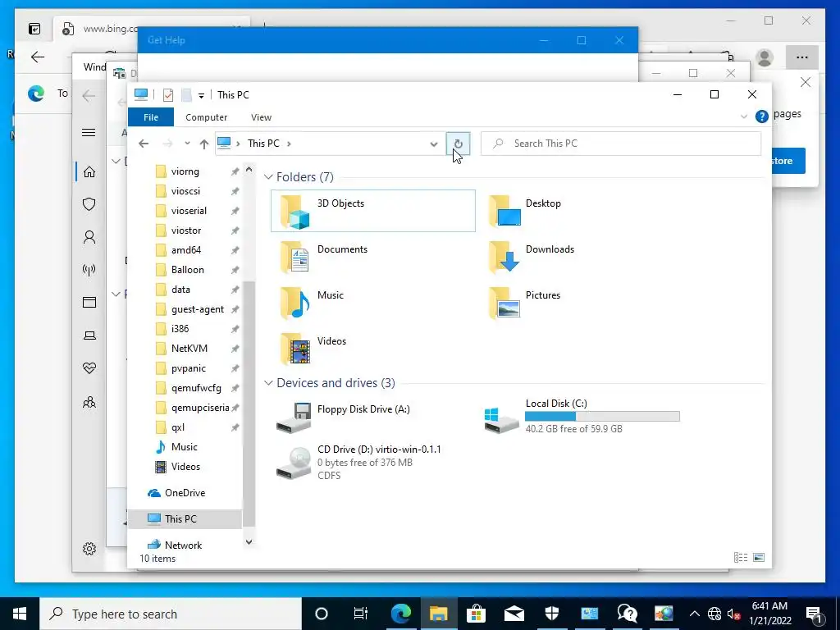Image resolution: width=840 pixels, height=630 pixels.
Task: Open the View ribbon tab
Action: [261, 117]
